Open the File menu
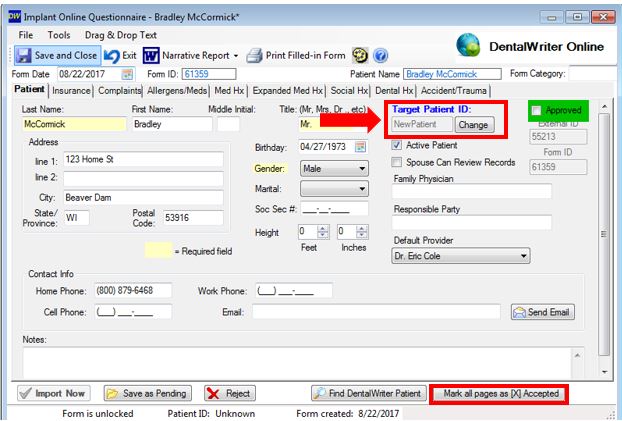This screenshot has width=622, height=421. coord(26,35)
